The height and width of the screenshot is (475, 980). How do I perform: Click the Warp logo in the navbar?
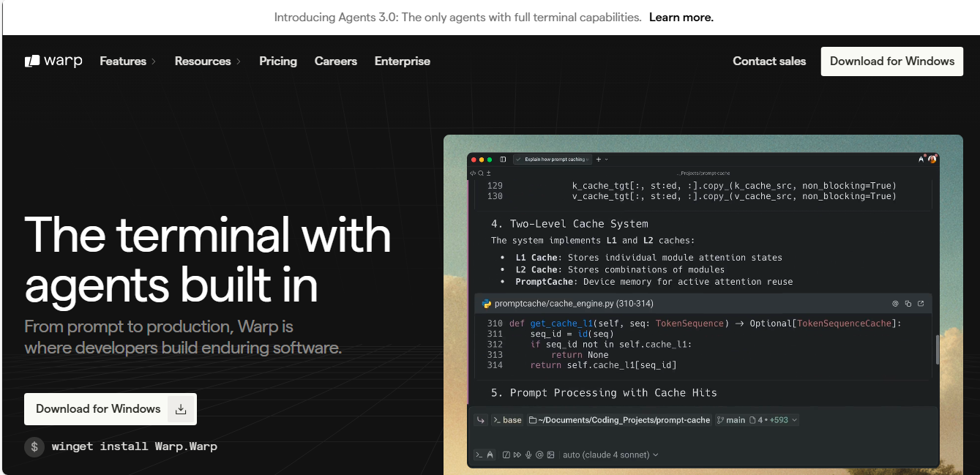click(53, 61)
